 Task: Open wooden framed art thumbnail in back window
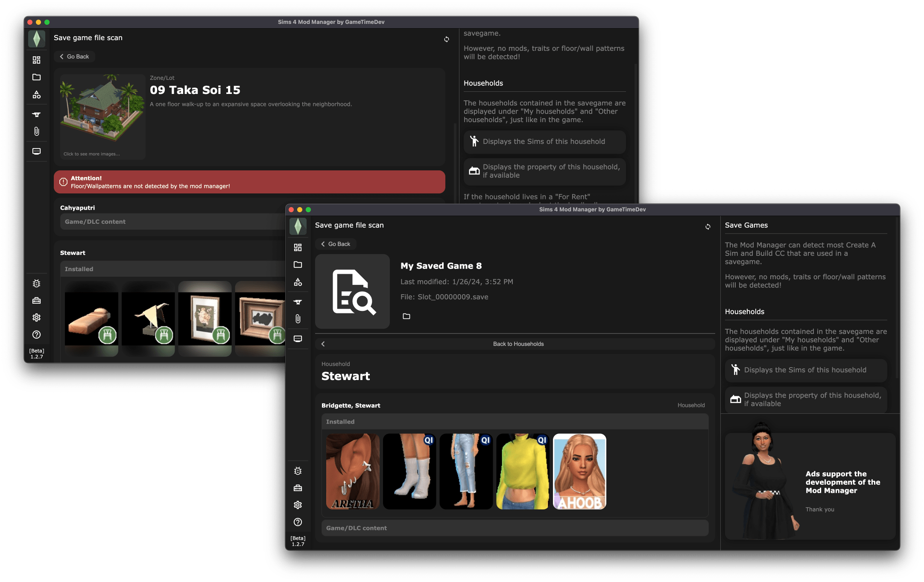(260, 319)
